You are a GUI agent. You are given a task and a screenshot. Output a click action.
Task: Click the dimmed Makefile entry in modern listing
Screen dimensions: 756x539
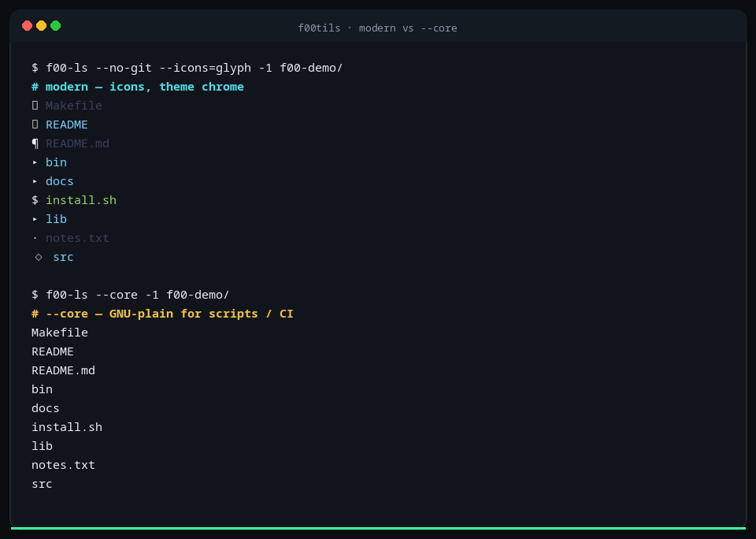74,105
